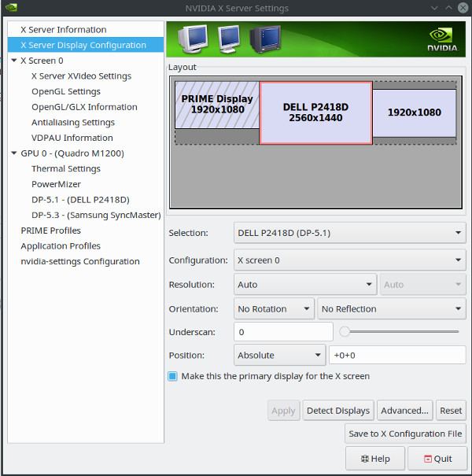Click the Position offset input field
The height and width of the screenshot is (476, 472).
click(x=397, y=356)
